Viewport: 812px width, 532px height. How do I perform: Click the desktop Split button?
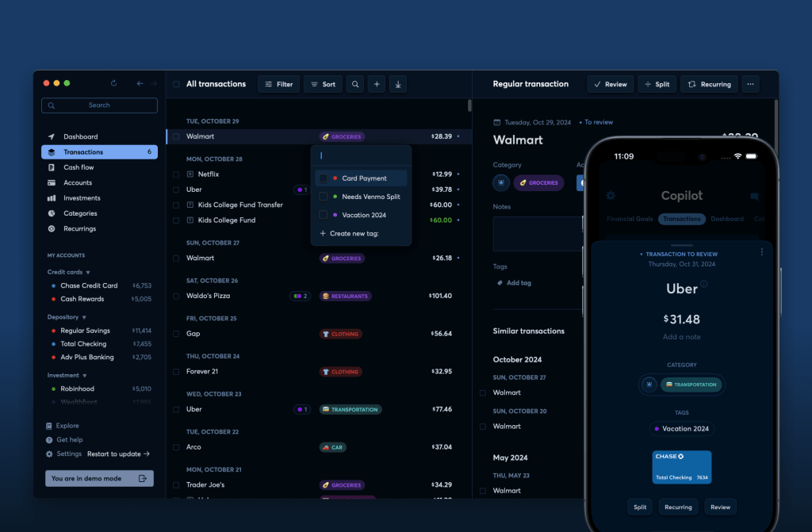(x=657, y=84)
